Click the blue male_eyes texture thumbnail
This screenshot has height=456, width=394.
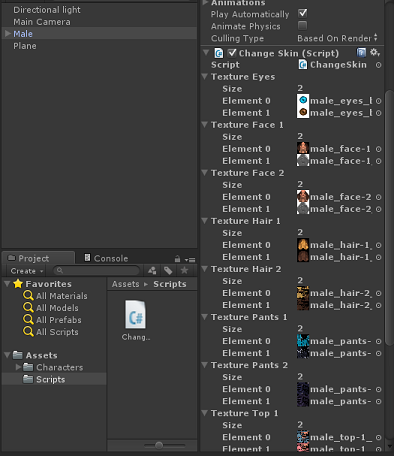click(x=303, y=100)
